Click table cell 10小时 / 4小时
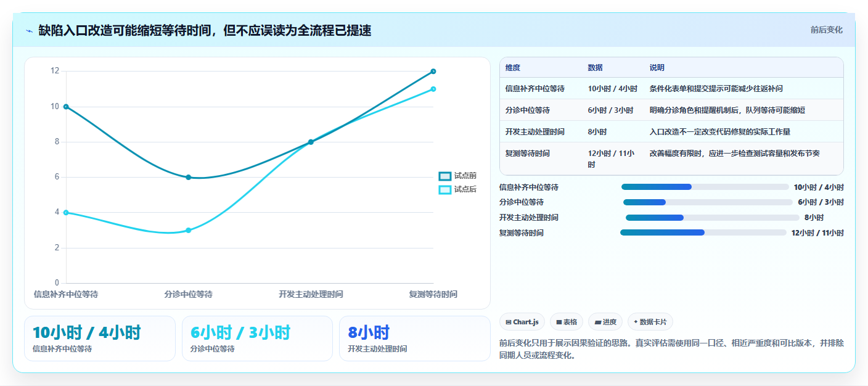The height and width of the screenshot is (386, 868). (613, 89)
